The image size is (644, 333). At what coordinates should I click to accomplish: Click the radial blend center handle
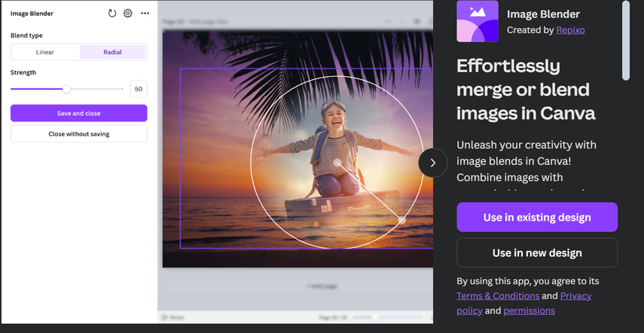tap(337, 163)
